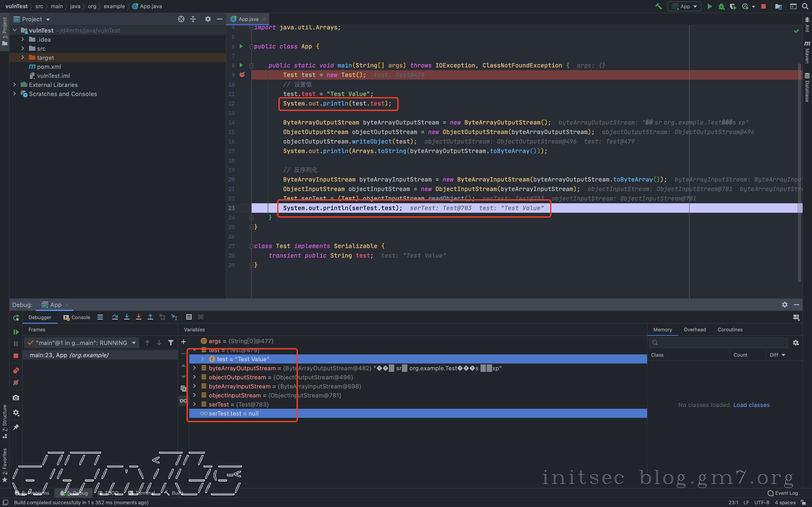This screenshot has width=812, height=507.
Task: Click the Build project hammer icon
Action: pyautogui.click(x=658, y=6)
